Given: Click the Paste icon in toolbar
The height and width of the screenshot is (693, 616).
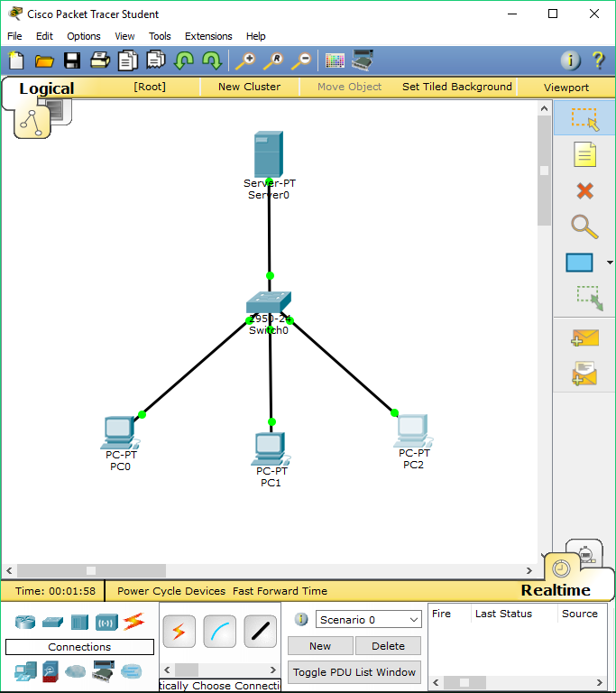Looking at the screenshot, I should [x=155, y=60].
